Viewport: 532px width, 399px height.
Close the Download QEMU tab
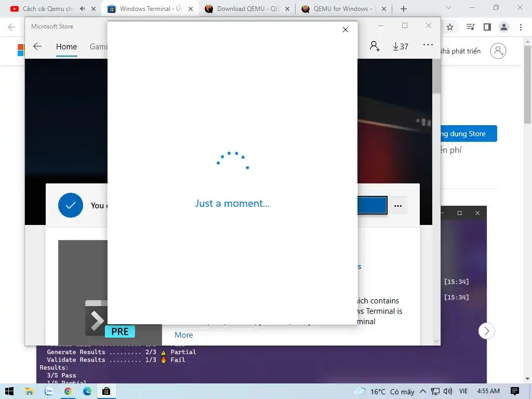pos(287,9)
